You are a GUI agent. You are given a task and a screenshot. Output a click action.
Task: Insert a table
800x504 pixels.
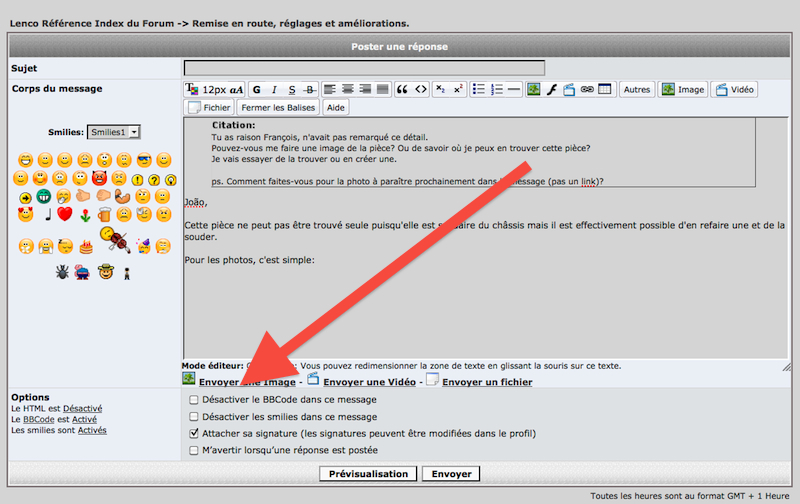pyautogui.click(x=605, y=89)
